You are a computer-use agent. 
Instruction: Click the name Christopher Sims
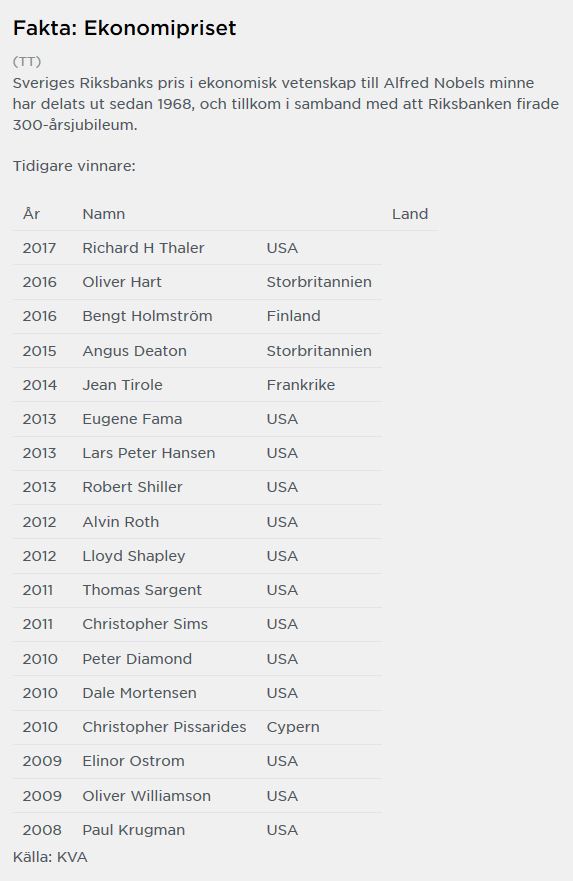pyautogui.click(x=145, y=624)
